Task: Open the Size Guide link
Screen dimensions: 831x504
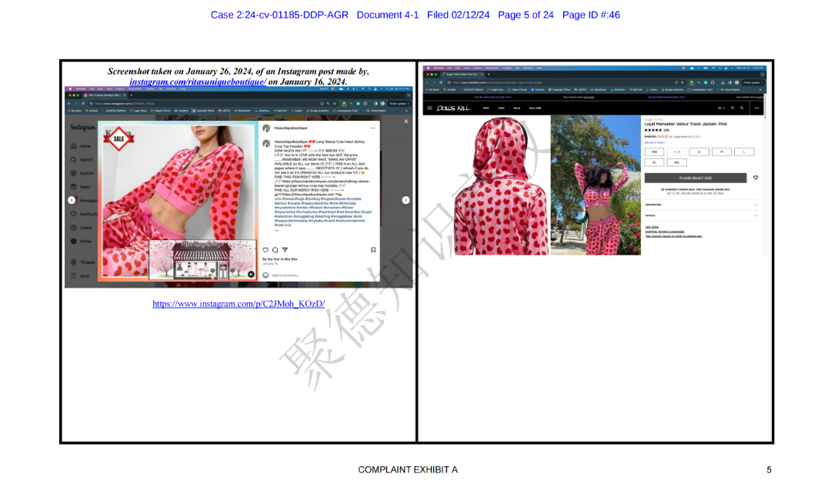Action: pyautogui.click(x=652, y=227)
